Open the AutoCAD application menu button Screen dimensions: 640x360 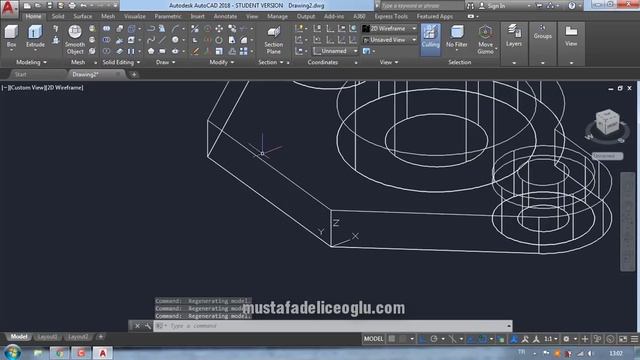pos(9,8)
